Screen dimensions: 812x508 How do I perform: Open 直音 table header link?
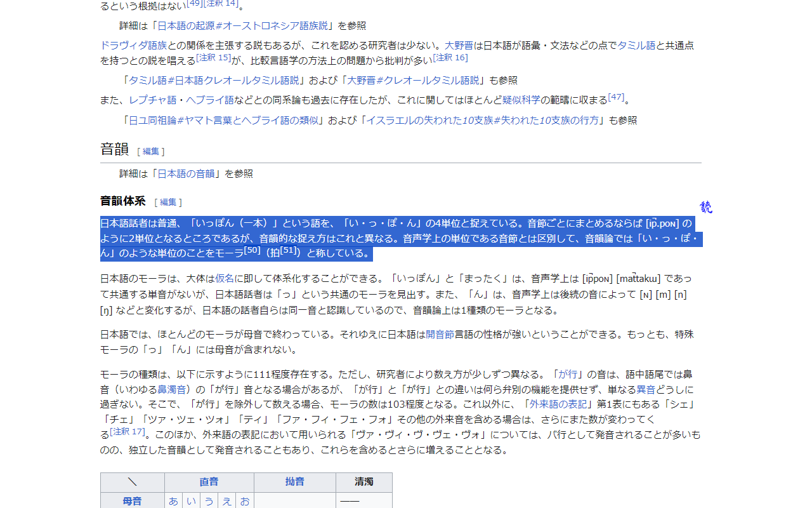pyautogui.click(x=209, y=482)
